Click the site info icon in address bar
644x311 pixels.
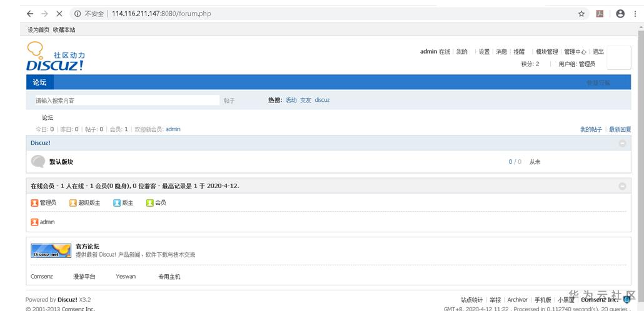[77, 14]
